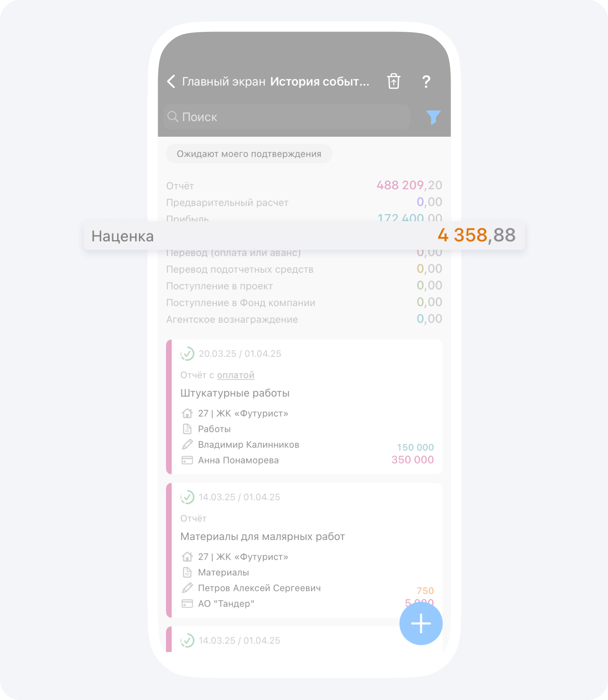Viewport: 608px width, 700px height.
Task: Click house icon in Штукатурные работы card
Action: click(x=187, y=413)
